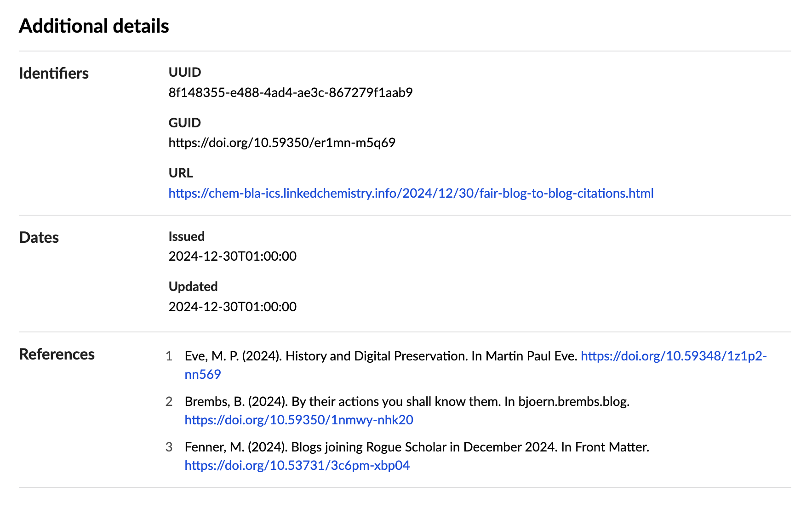
Task: Click the Updated date timestamp value
Action: pyautogui.click(x=232, y=307)
